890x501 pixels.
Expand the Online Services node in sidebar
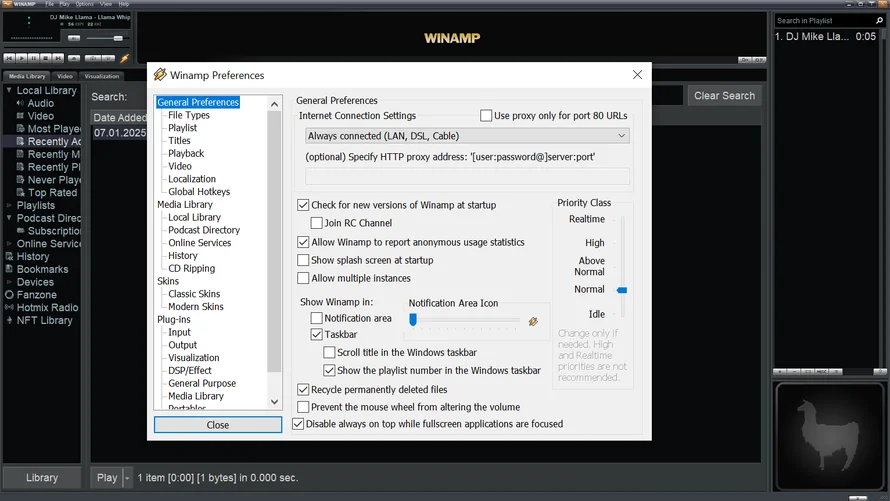pos(9,243)
